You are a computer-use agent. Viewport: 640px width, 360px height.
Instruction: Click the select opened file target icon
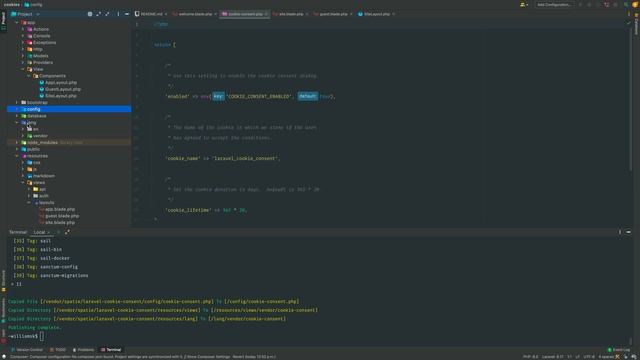click(x=90, y=14)
